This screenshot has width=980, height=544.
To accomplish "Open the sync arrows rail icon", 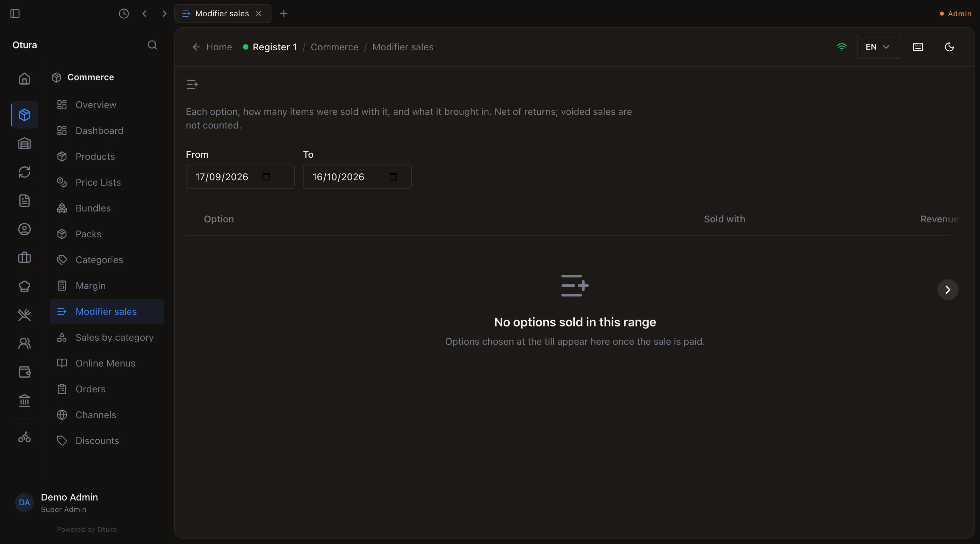I will point(24,172).
